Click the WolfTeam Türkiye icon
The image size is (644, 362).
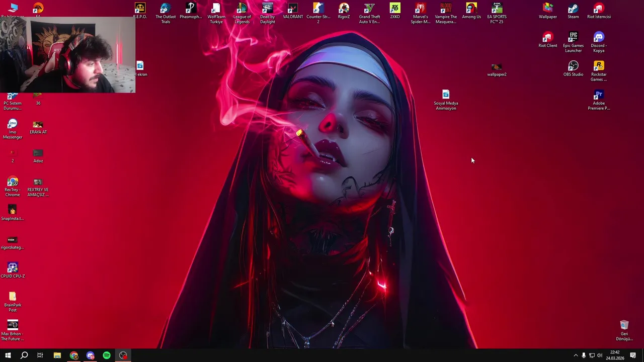click(216, 13)
